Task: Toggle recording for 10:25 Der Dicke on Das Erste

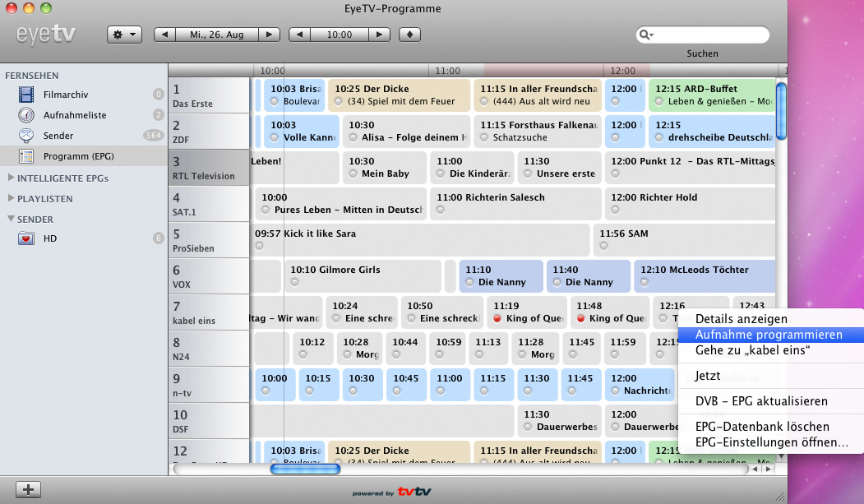Action: pos(339,101)
